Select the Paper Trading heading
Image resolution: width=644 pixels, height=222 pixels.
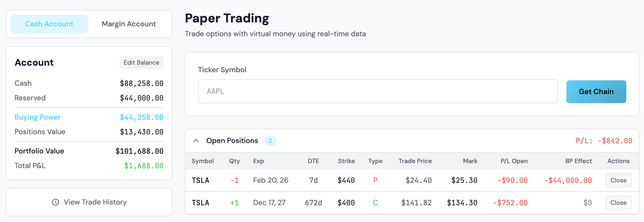(x=227, y=18)
